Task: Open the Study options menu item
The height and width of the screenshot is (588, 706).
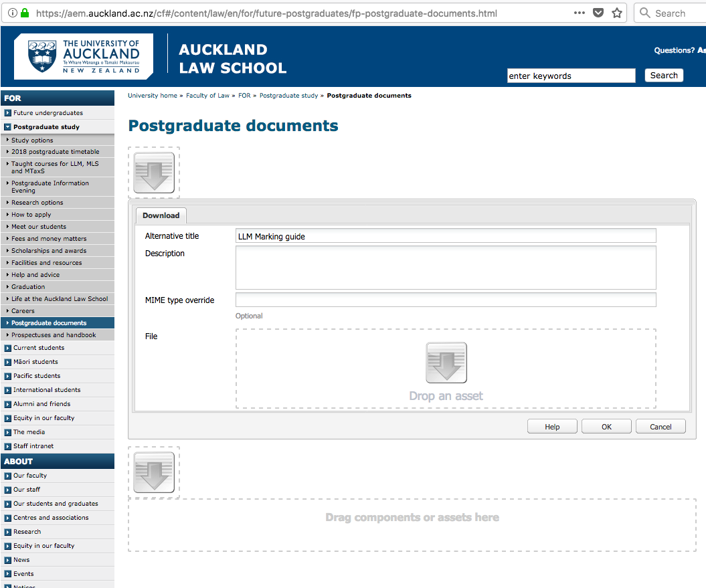Action: coord(32,140)
